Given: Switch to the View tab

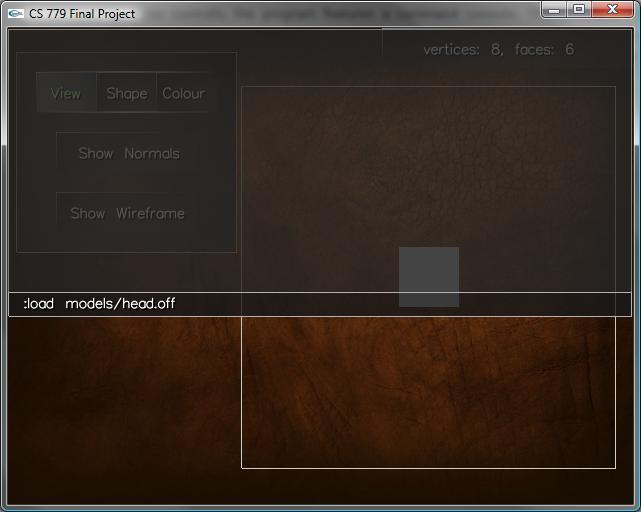Looking at the screenshot, I should pos(66,93).
